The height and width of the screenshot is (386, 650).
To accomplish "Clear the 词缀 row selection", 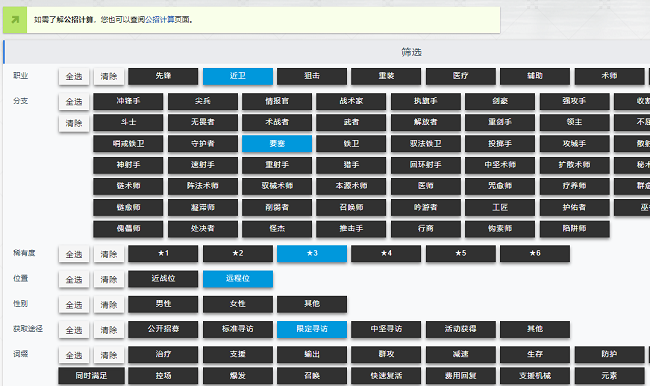I will click(x=109, y=356).
